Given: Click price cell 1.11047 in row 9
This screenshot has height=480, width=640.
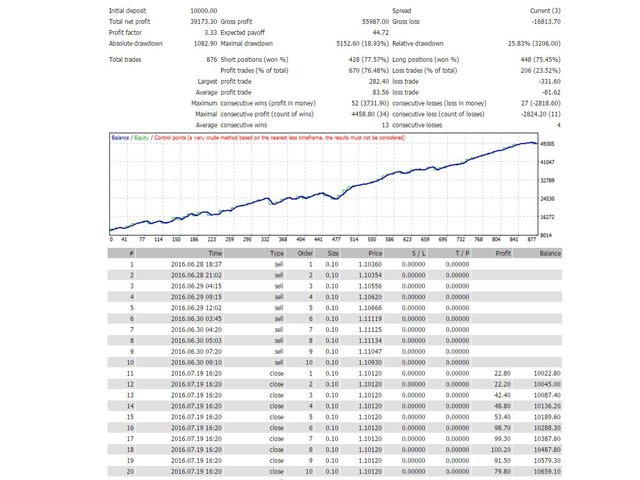Looking at the screenshot, I should (371, 352).
